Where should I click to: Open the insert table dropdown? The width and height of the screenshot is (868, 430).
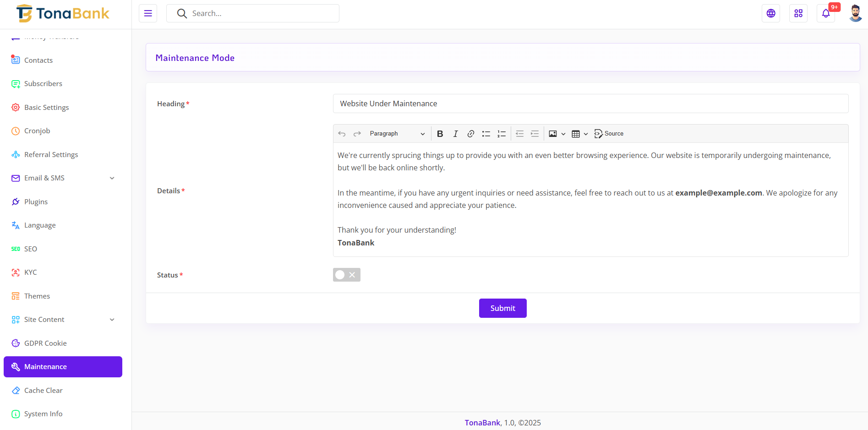point(579,134)
